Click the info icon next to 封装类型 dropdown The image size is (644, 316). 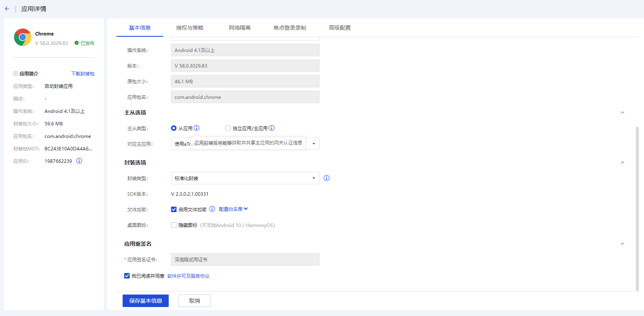pyautogui.click(x=326, y=178)
